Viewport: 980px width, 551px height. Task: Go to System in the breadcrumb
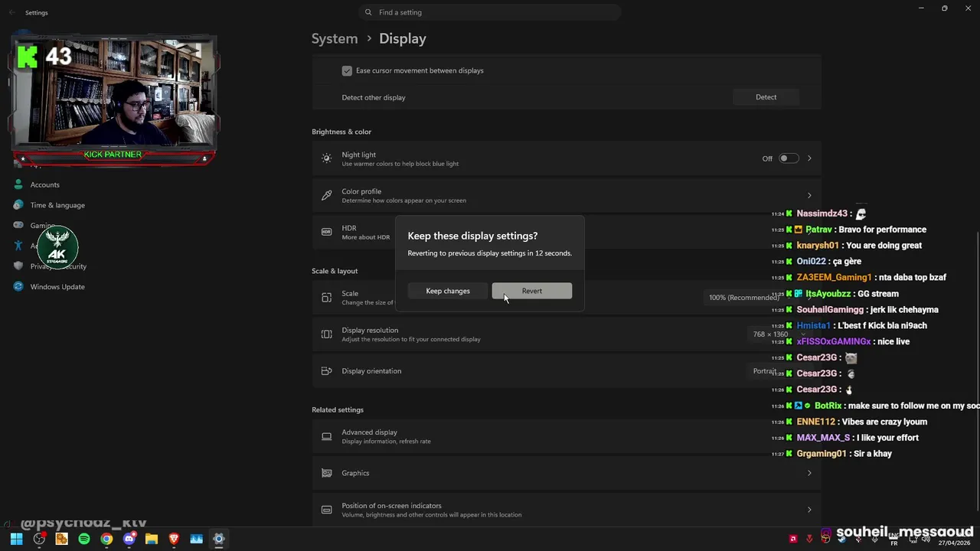335,38
